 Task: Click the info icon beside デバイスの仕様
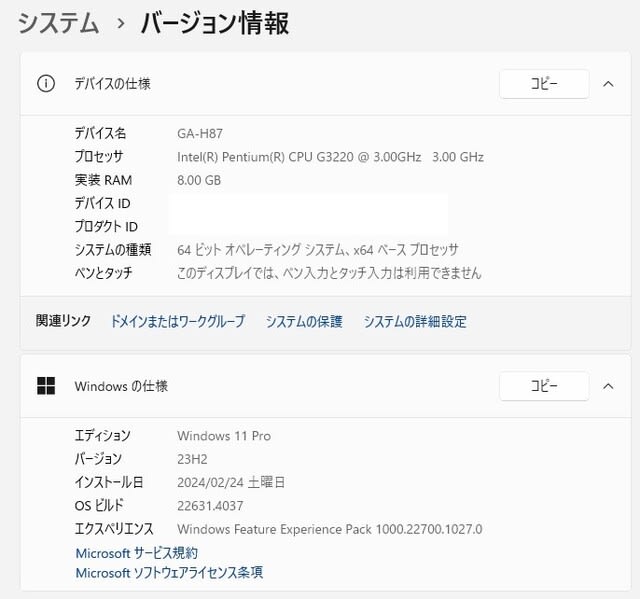(46, 84)
